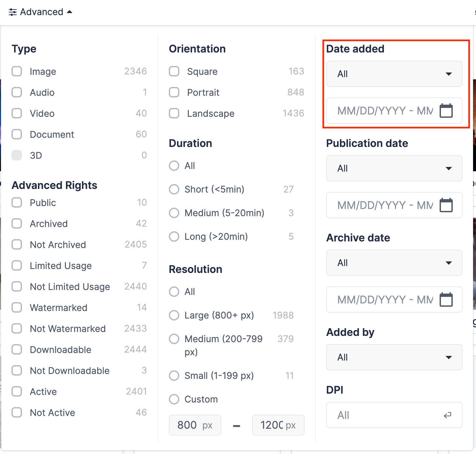Check the Not Downloadable checkbox
The height and width of the screenshot is (454, 476).
[x=17, y=370]
